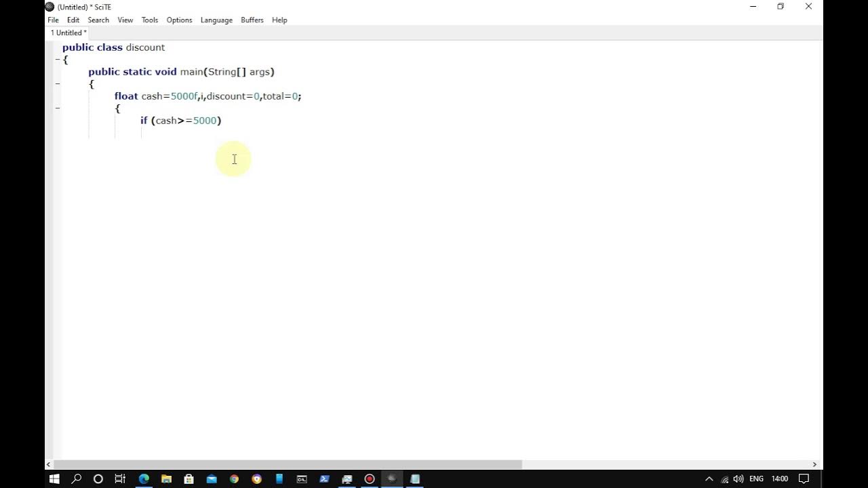Open the Help menu
The width and height of the screenshot is (868, 488).
[279, 20]
